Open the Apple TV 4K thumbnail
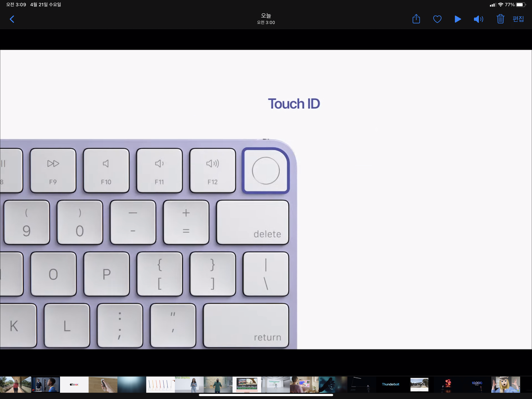Viewport: 532px width, 399px height. click(x=74, y=384)
